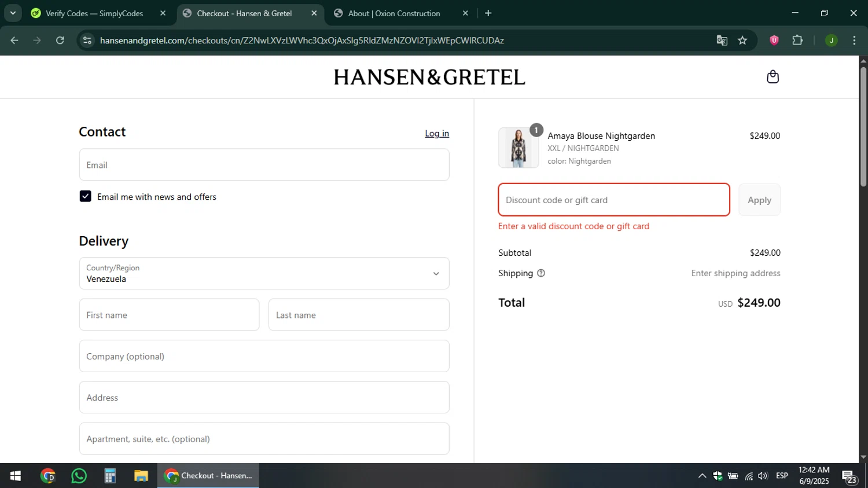Open the tab search dropdown arrow

coord(13,13)
